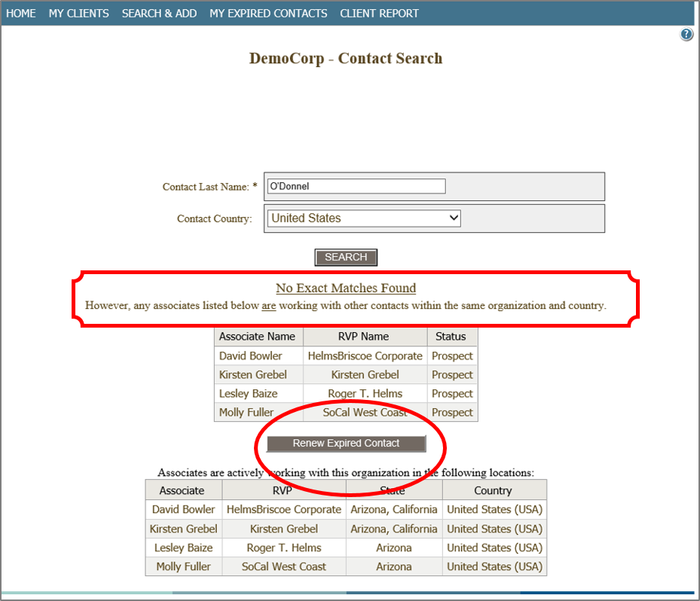
Task: Click Molly Fuller in the locations table
Action: pos(183,566)
